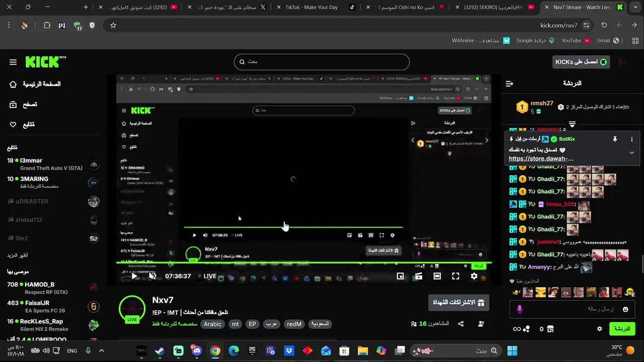Screen dimensions: 644x362
Task: Play the live stream video
Action: [x=134, y=276]
